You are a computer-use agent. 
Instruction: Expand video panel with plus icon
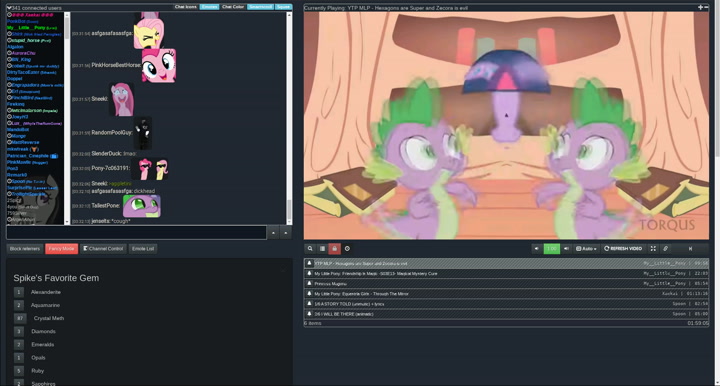(x=700, y=7)
